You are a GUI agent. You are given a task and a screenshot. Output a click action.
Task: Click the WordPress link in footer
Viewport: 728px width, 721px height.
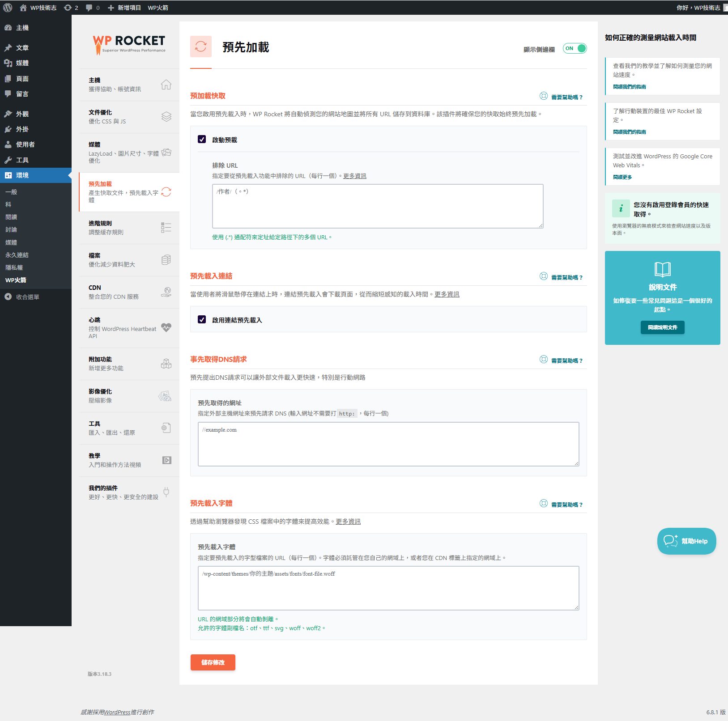tap(117, 712)
